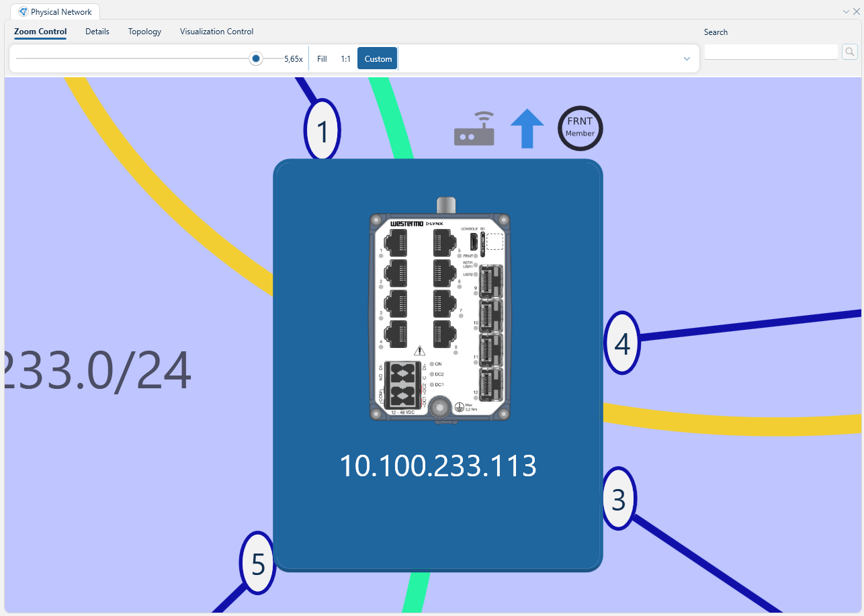The image size is (864, 616).
Task: Click the zoom slider handle
Action: click(255, 58)
